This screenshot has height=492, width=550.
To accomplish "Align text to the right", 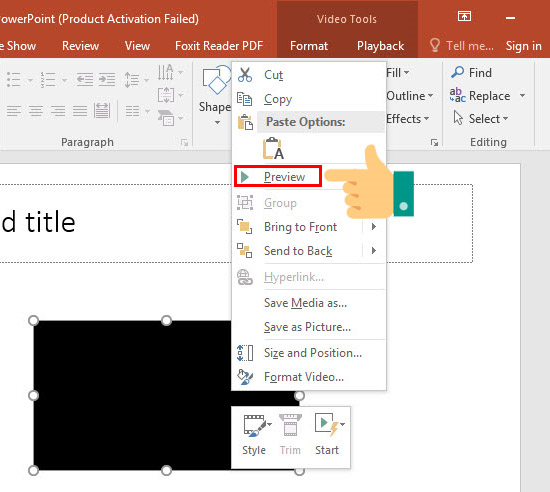I will (x=58, y=112).
